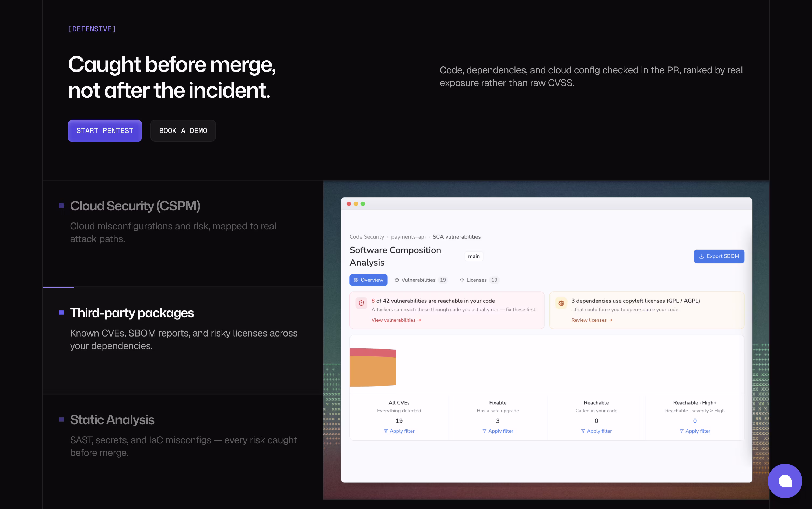This screenshot has height=509, width=812.
Task: Click the funnel icon under Reachable · High+
Action: coord(682,431)
